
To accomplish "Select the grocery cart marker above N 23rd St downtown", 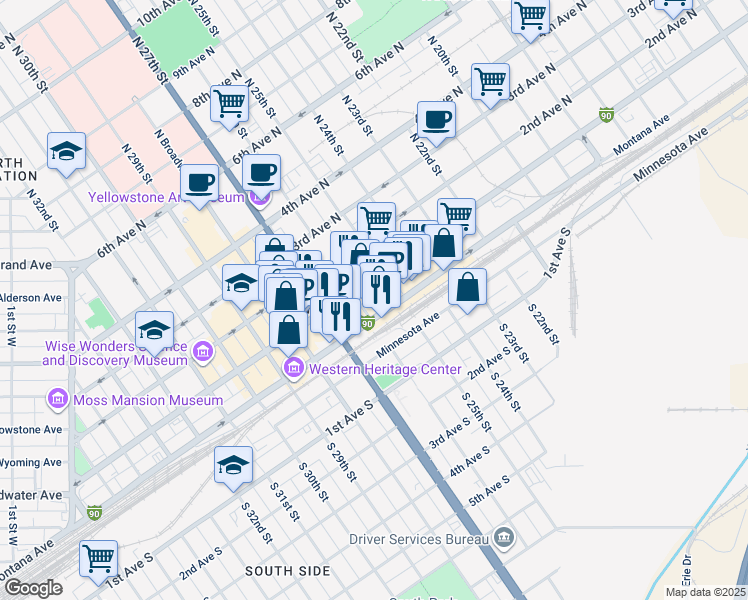I will tap(376, 218).
